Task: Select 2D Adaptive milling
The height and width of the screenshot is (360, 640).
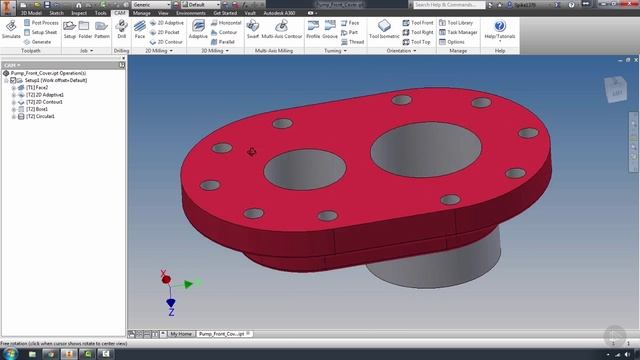Action: 167,23
